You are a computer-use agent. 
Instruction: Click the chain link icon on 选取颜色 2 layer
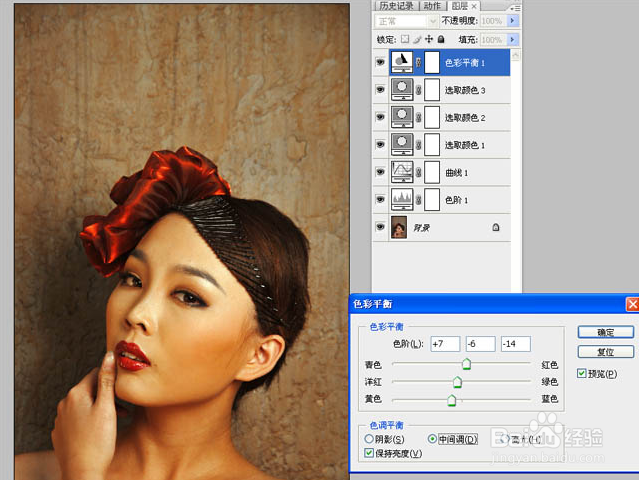click(419, 117)
